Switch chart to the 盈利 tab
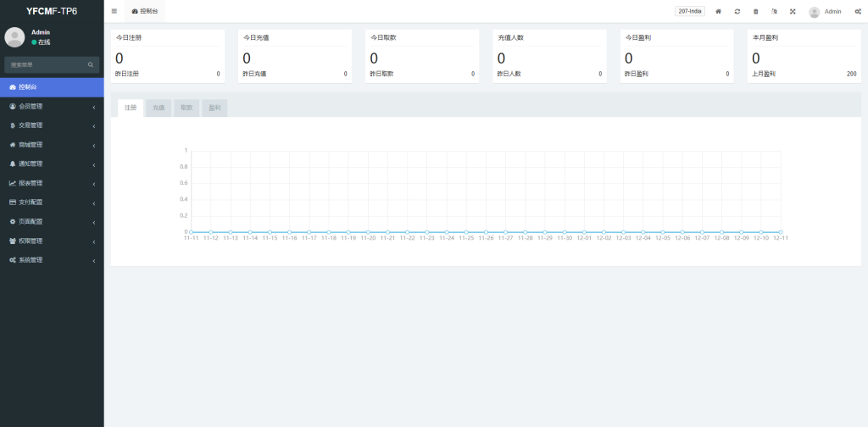Viewport: 868px width, 427px height. pyautogui.click(x=214, y=108)
